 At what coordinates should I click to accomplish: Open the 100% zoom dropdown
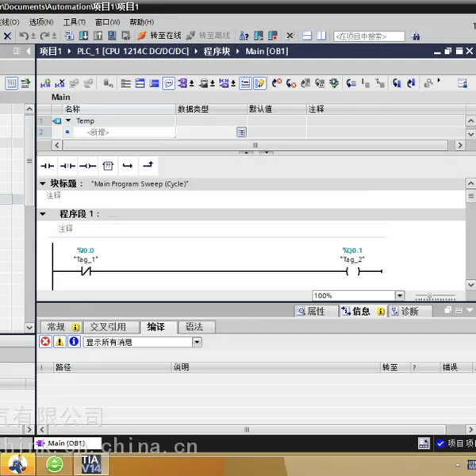pos(400,295)
